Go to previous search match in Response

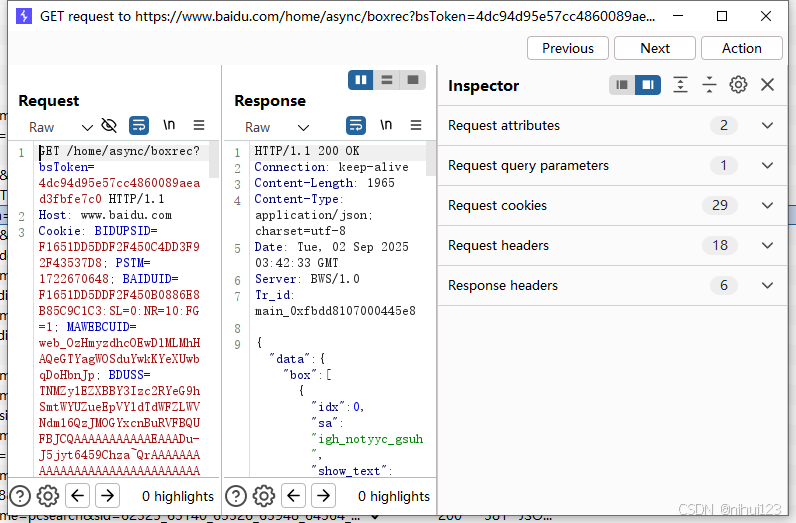tap(293, 495)
